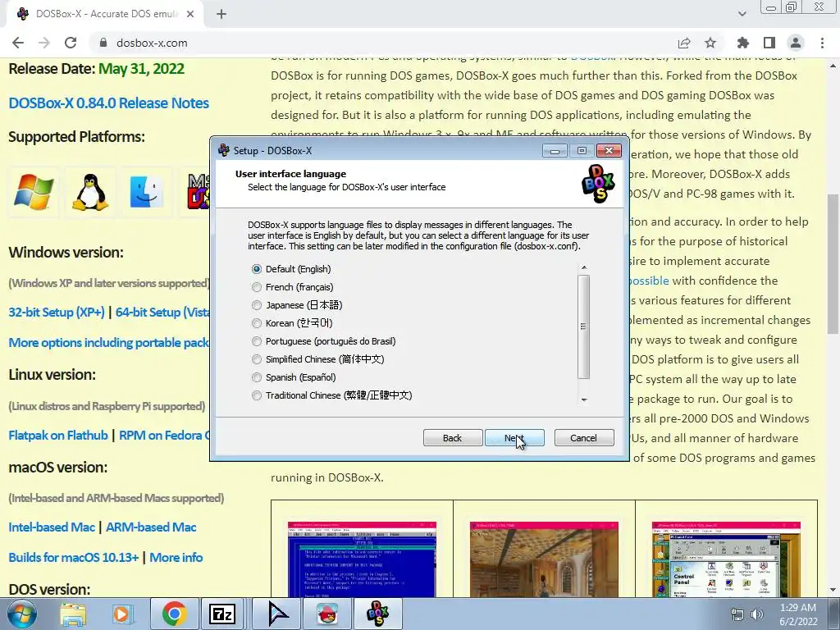Click browser forward arrow
This screenshot has width=840, height=630.
pyautogui.click(x=44, y=43)
